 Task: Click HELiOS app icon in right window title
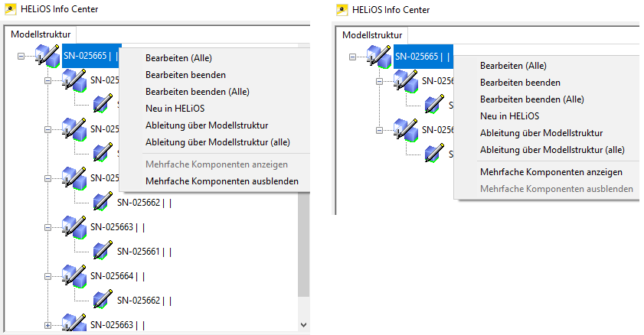tap(342, 10)
